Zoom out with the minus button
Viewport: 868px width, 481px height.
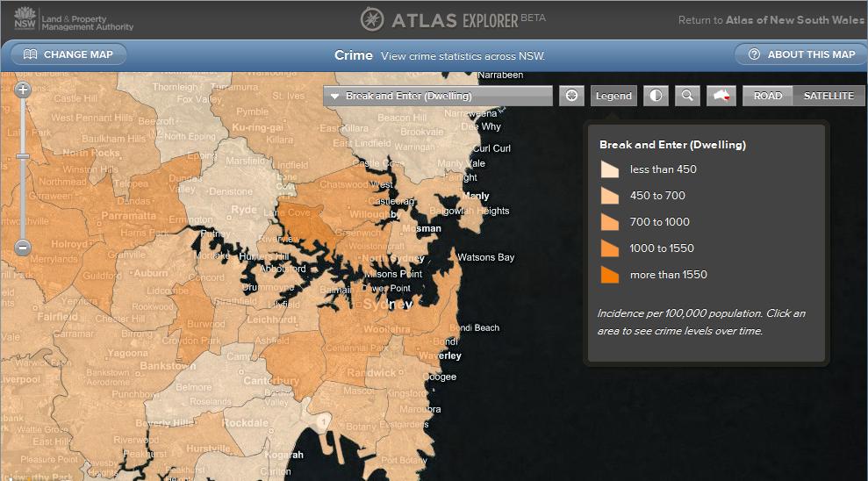pos(23,247)
